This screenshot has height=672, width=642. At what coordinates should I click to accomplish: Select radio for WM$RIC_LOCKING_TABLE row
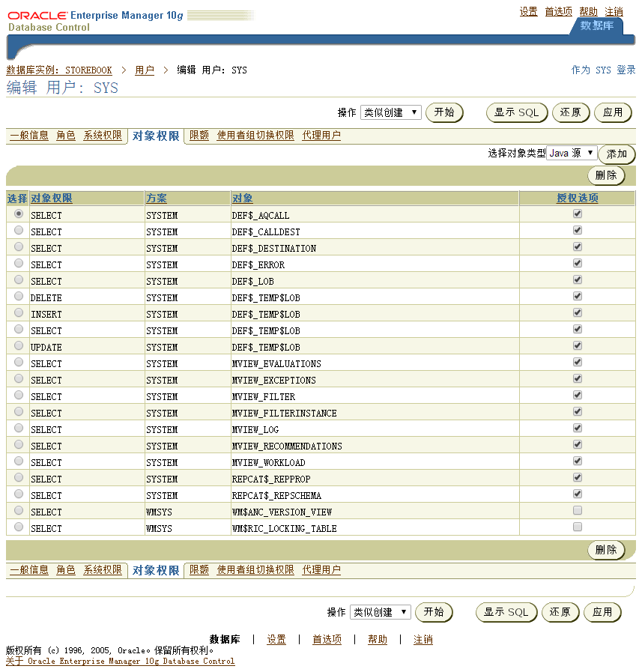[19, 527]
